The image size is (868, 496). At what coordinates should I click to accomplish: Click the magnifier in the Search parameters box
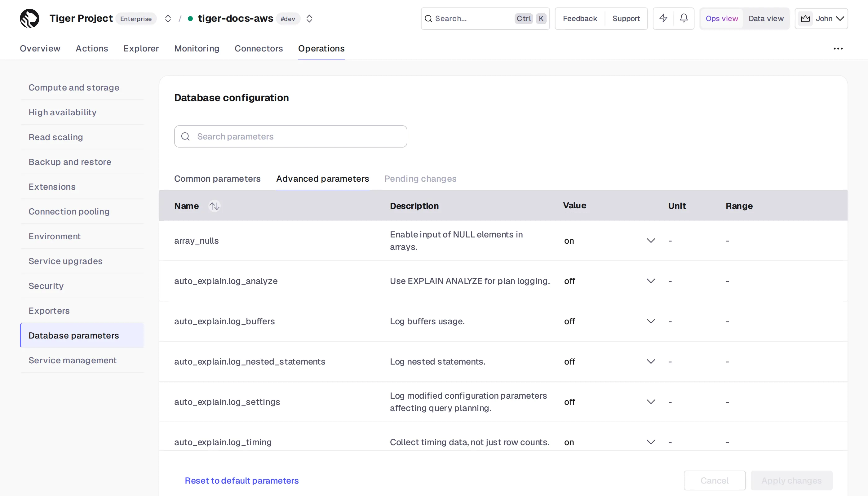(185, 137)
